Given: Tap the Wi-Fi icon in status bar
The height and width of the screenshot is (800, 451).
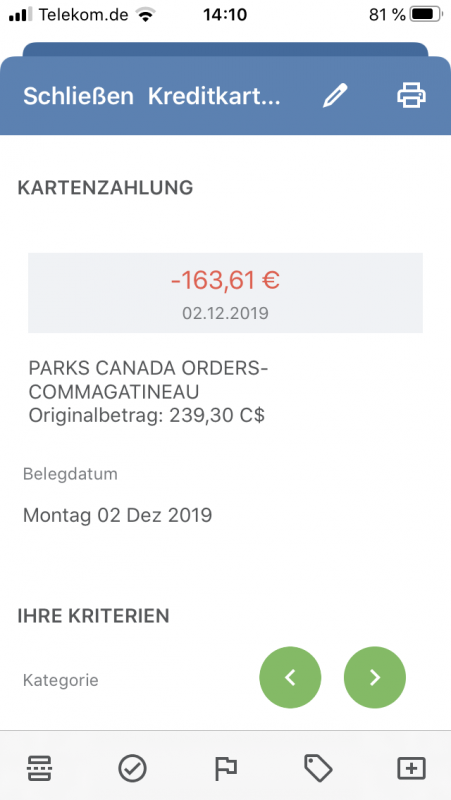Looking at the screenshot, I should (x=146, y=15).
